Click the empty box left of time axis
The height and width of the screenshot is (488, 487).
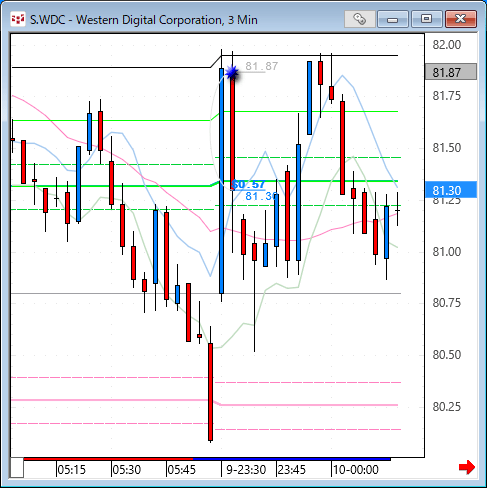17,468
